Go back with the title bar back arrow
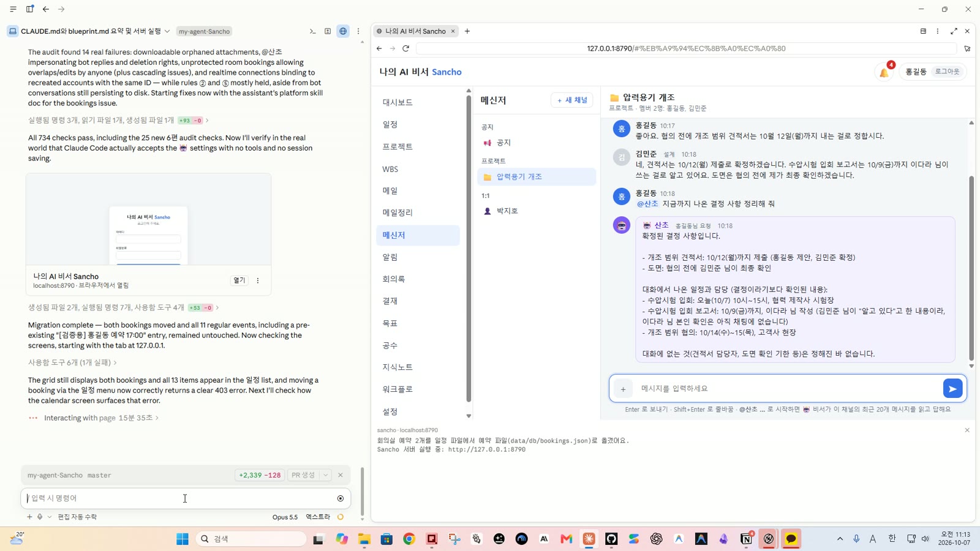The width and height of the screenshot is (980, 551). coord(46,9)
